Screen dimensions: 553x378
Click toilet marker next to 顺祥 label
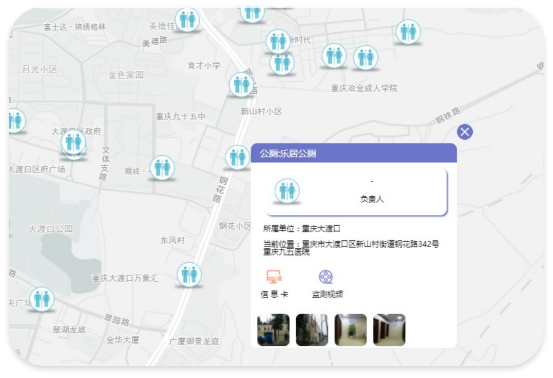click(x=162, y=168)
